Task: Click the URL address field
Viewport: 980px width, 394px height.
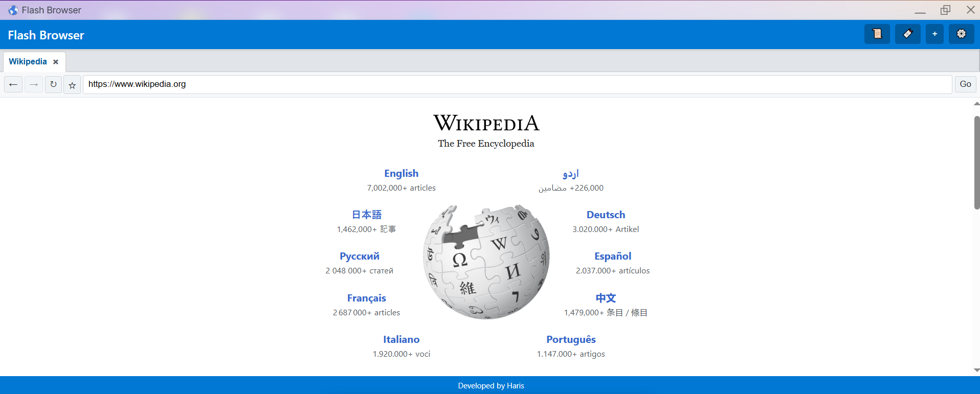Action: (x=517, y=84)
